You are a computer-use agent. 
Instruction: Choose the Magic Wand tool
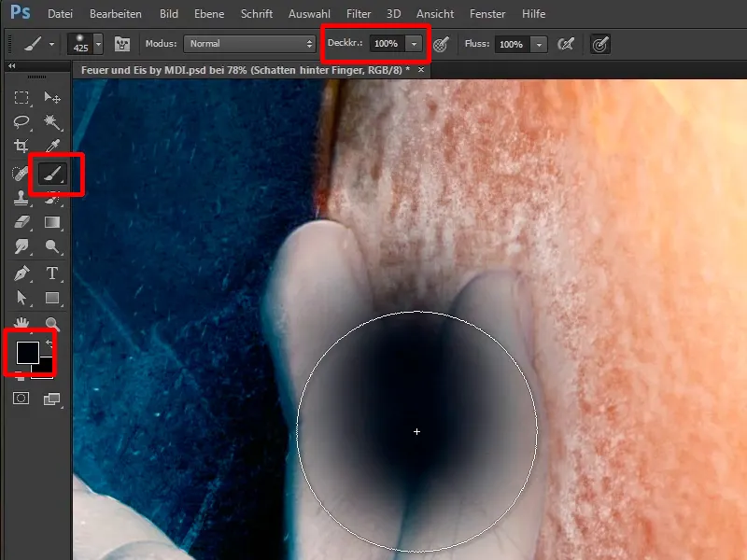pyautogui.click(x=52, y=122)
